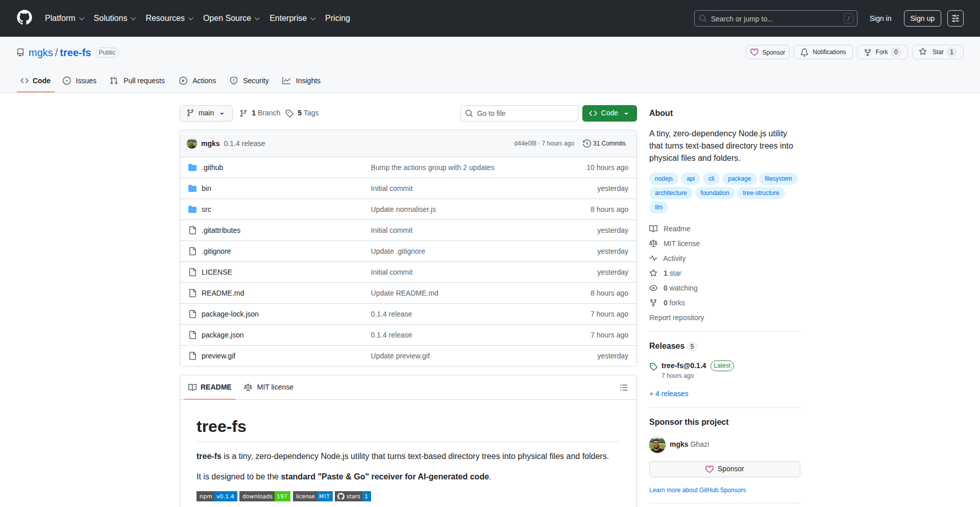Viewport: 980px width, 507px height.
Task: Select the tree-structure topic tag
Action: coord(761,193)
